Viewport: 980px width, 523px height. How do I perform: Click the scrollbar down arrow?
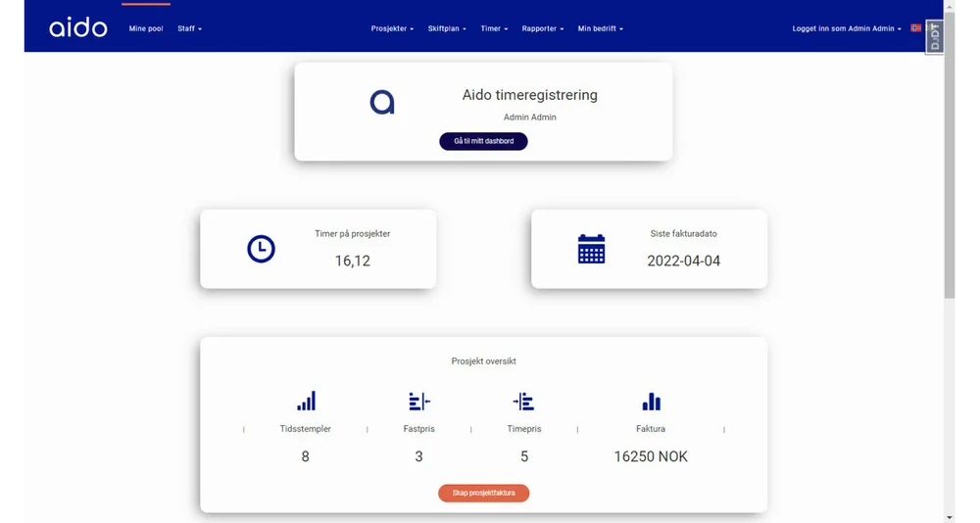click(x=949, y=516)
